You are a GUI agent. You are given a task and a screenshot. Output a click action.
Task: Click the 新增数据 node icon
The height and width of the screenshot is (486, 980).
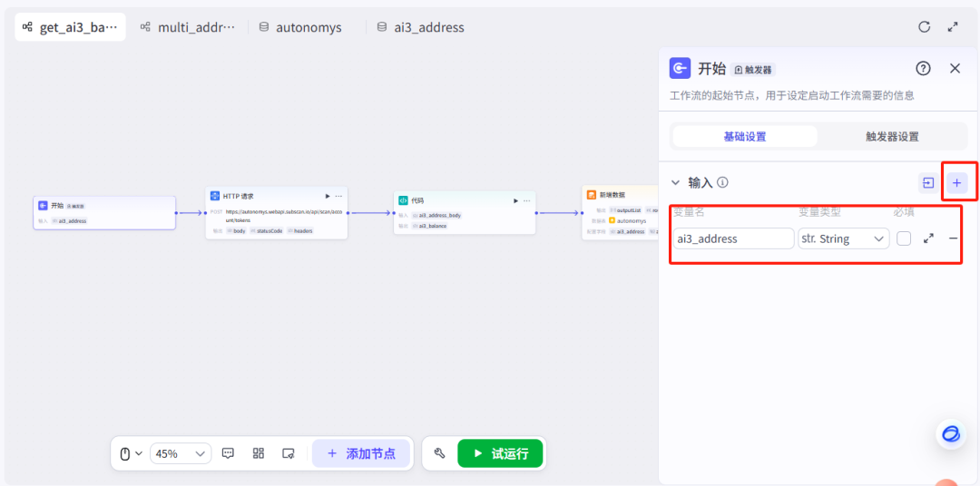click(x=592, y=195)
